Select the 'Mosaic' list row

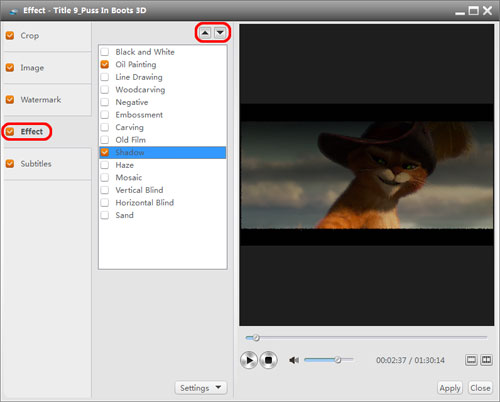(163, 177)
